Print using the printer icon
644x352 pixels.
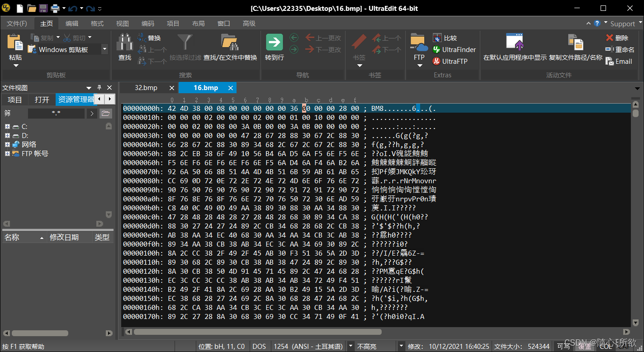(55, 8)
